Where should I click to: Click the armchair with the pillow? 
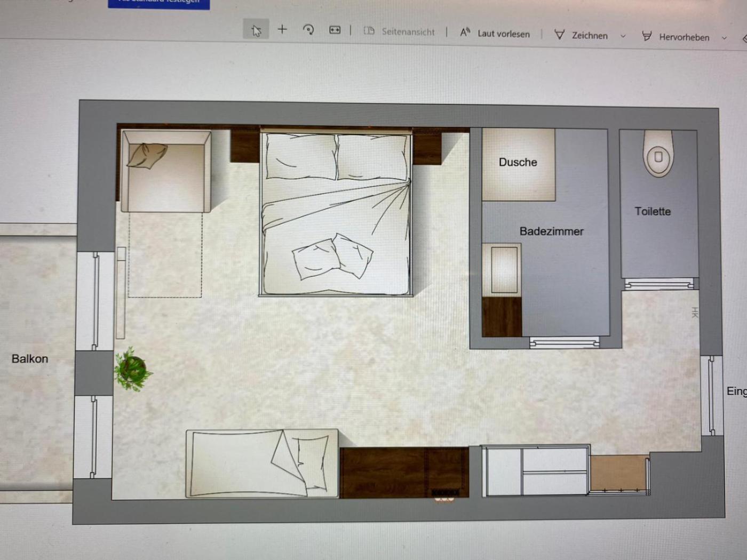click(165, 172)
